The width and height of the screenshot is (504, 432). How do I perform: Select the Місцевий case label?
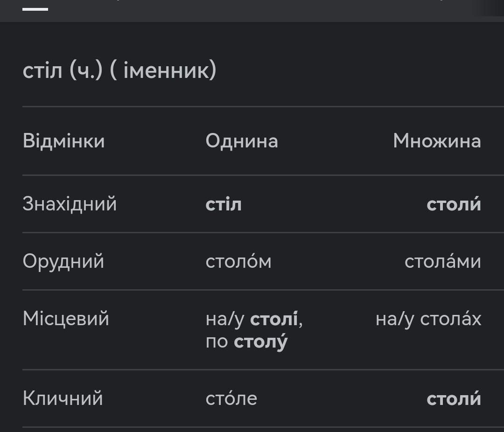point(66,319)
